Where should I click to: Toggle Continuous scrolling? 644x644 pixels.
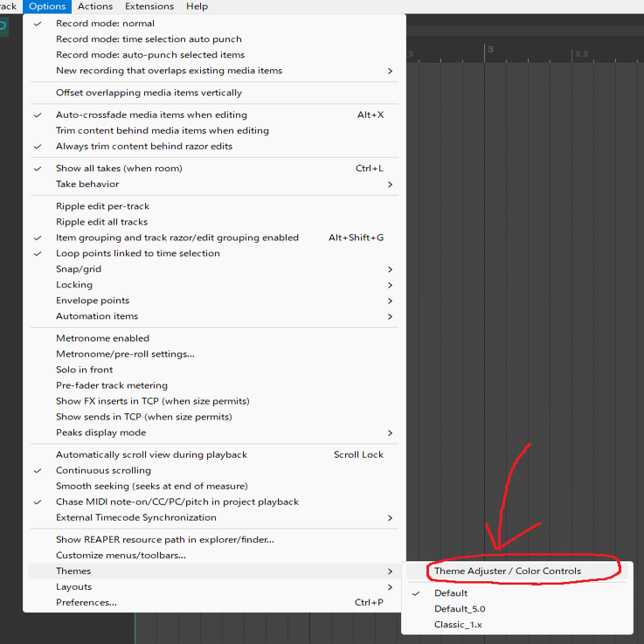coord(214,470)
